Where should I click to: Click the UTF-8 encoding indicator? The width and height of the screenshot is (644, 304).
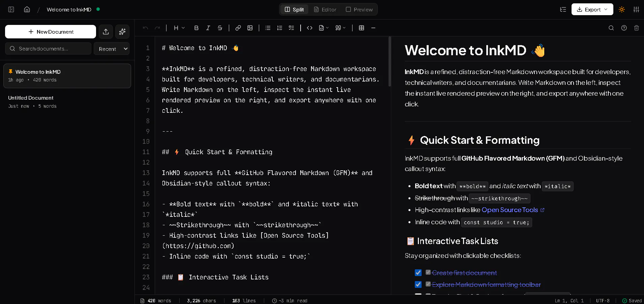tap(603, 301)
